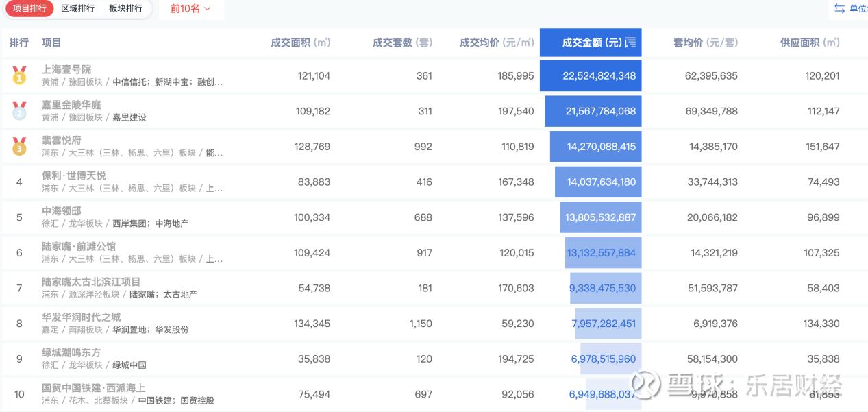The height and width of the screenshot is (412, 868).
Task: Open the 嘉里金陵华庭 project link
Action: pos(71,105)
